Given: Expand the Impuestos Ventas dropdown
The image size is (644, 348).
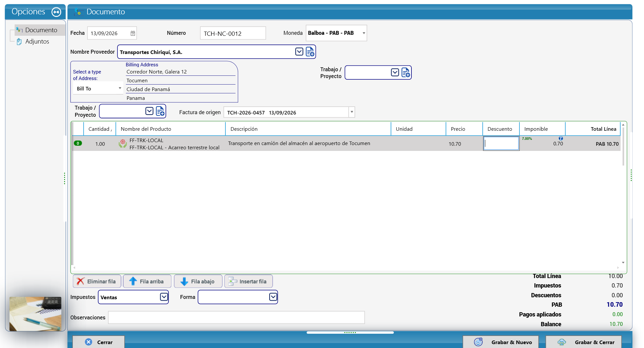Looking at the screenshot, I should [164, 297].
